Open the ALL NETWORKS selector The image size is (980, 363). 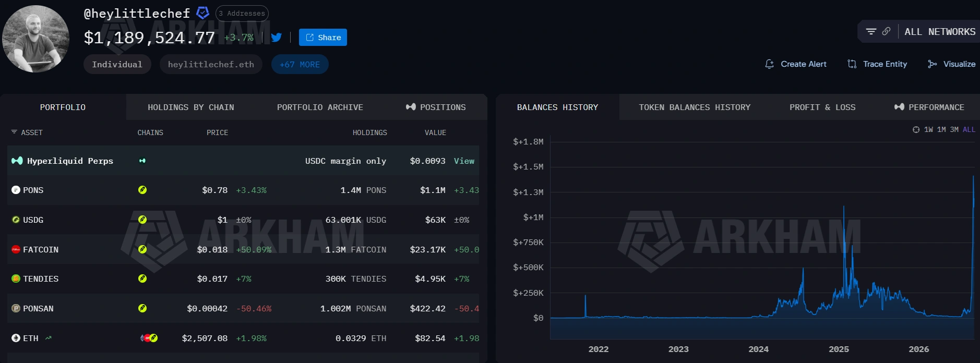pos(940,32)
